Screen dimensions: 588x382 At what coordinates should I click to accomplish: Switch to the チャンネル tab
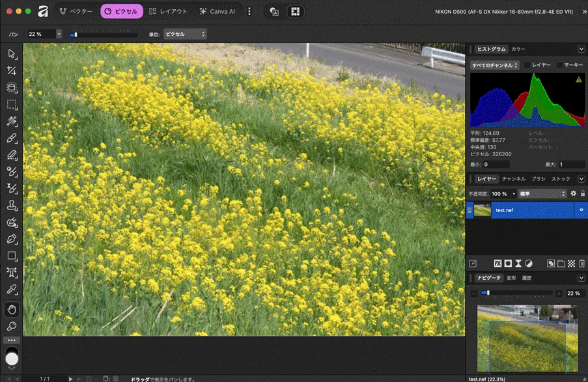pyautogui.click(x=514, y=178)
